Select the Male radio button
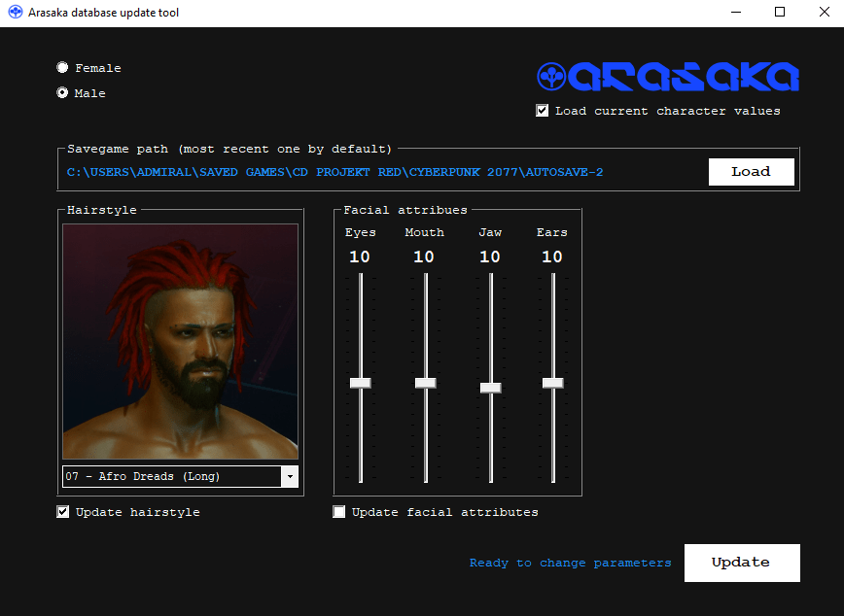This screenshot has height=616, width=844. pos(63,93)
